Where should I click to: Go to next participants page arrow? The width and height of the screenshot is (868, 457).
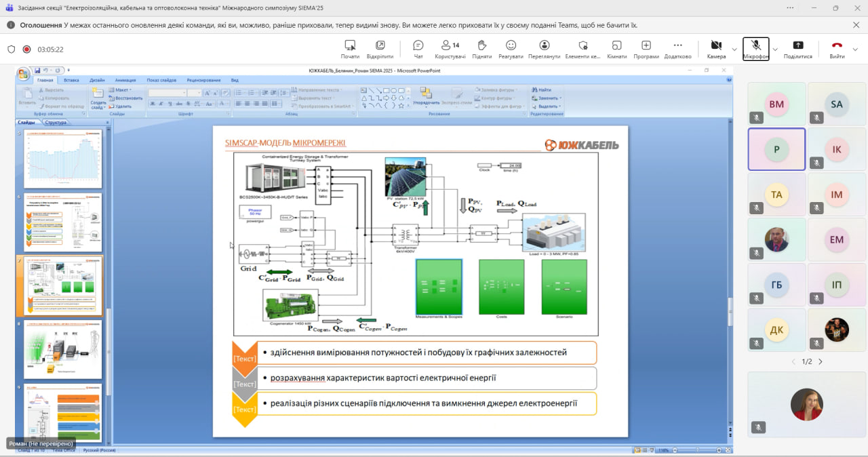820,361
